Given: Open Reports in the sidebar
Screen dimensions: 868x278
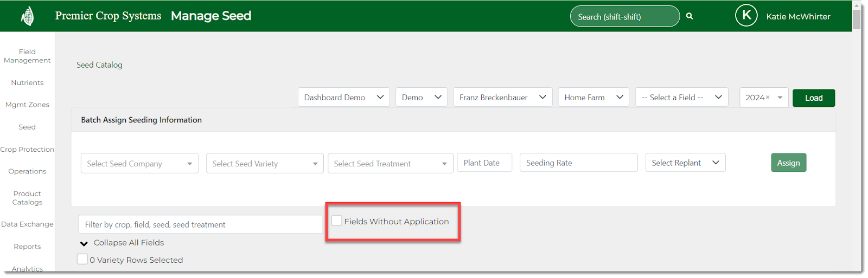Looking at the screenshot, I should (27, 247).
